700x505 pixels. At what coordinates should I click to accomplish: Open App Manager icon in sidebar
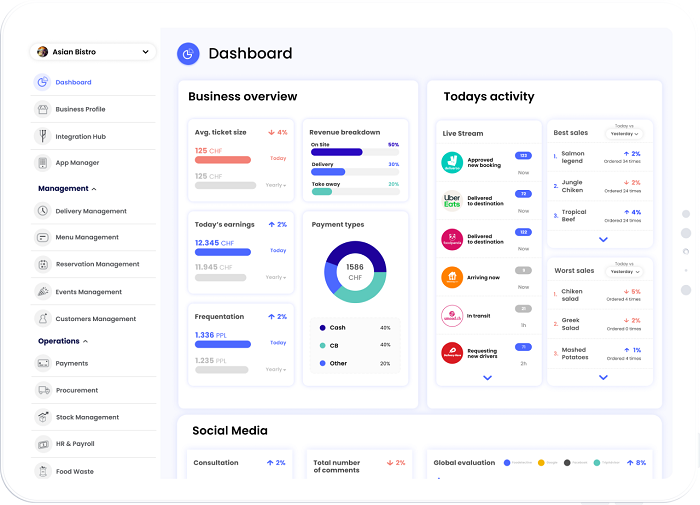coord(43,163)
